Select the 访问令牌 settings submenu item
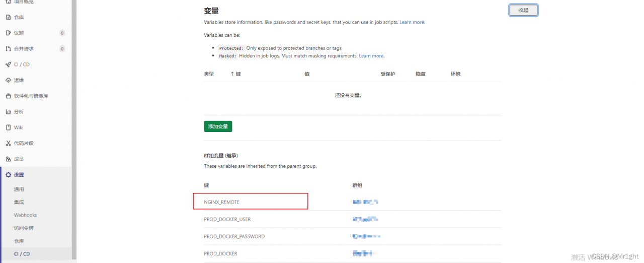 click(x=24, y=228)
